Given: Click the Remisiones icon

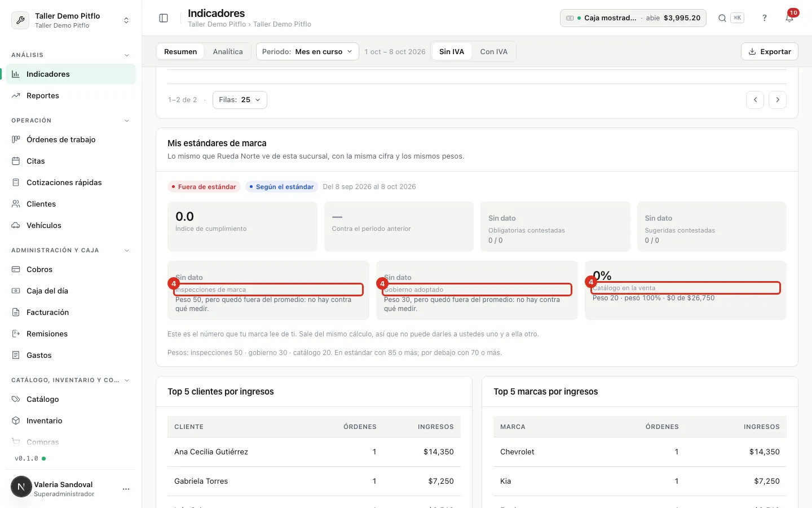Looking at the screenshot, I should [16, 334].
